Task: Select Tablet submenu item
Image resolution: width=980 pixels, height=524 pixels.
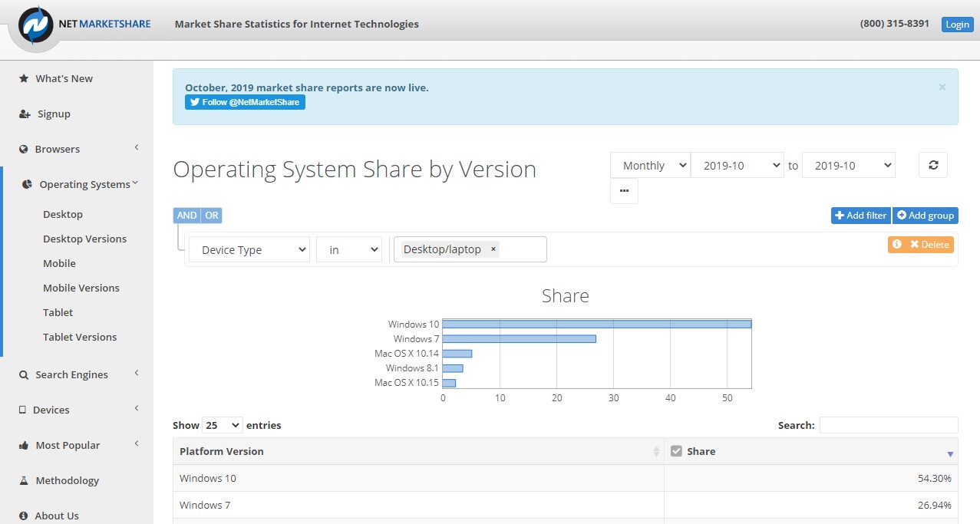Action: tap(58, 312)
